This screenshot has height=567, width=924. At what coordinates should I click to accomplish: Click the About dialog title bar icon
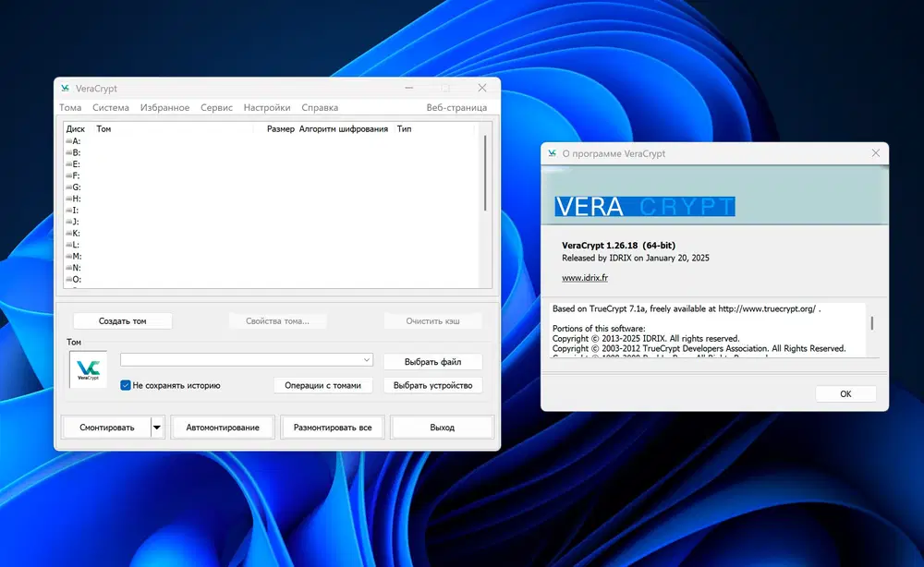click(553, 153)
